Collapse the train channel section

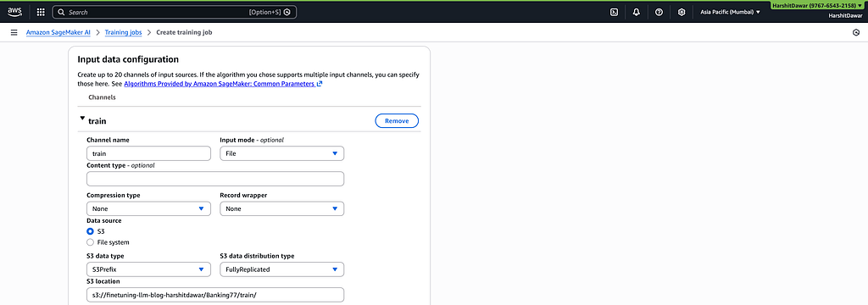click(x=83, y=118)
